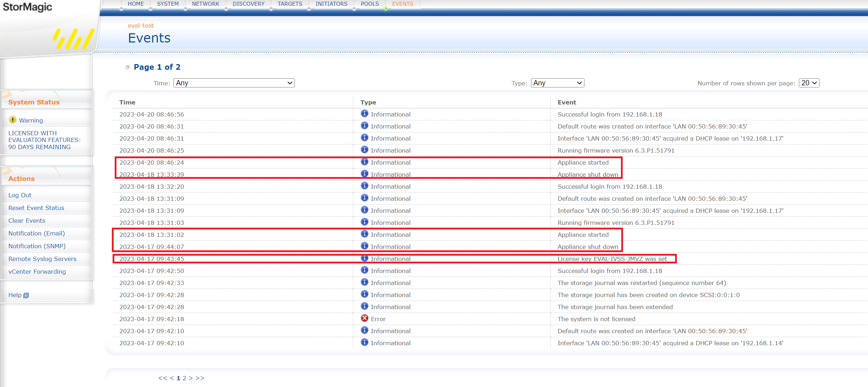The width and height of the screenshot is (868, 387).
Task: Click the current page number 1
Action: click(178, 378)
